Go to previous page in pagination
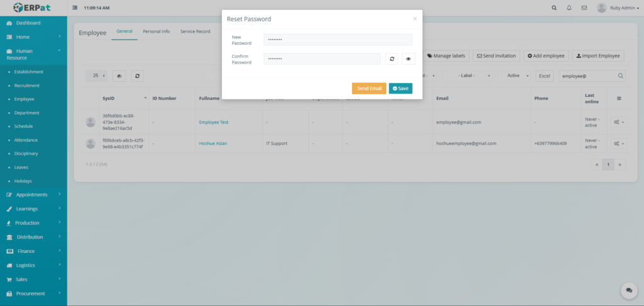The width and height of the screenshot is (644, 306). (x=597, y=164)
